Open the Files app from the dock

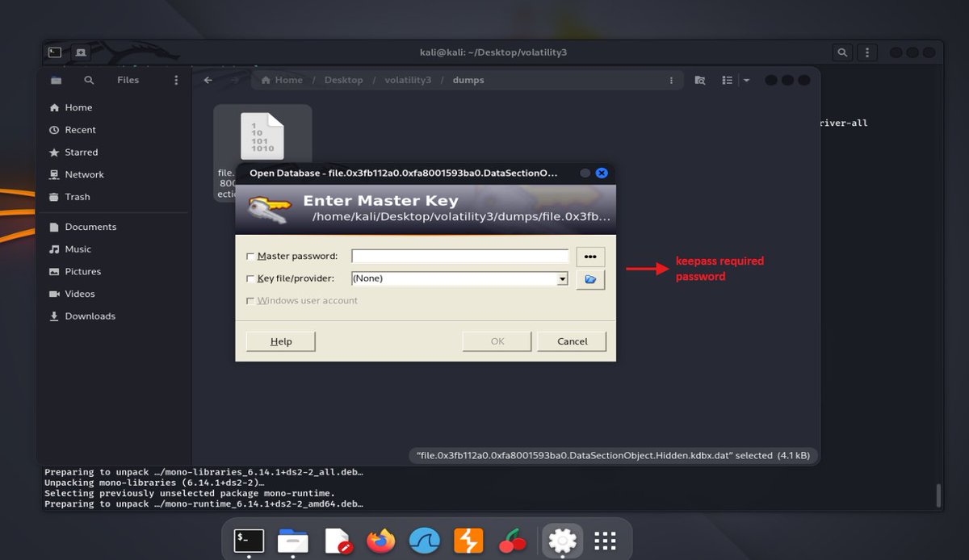292,540
